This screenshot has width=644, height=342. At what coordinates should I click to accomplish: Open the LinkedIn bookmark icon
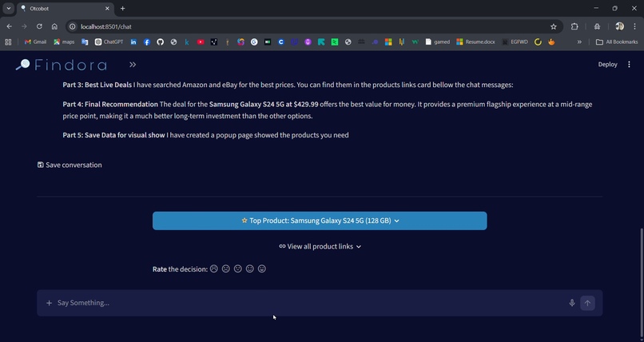[133, 42]
